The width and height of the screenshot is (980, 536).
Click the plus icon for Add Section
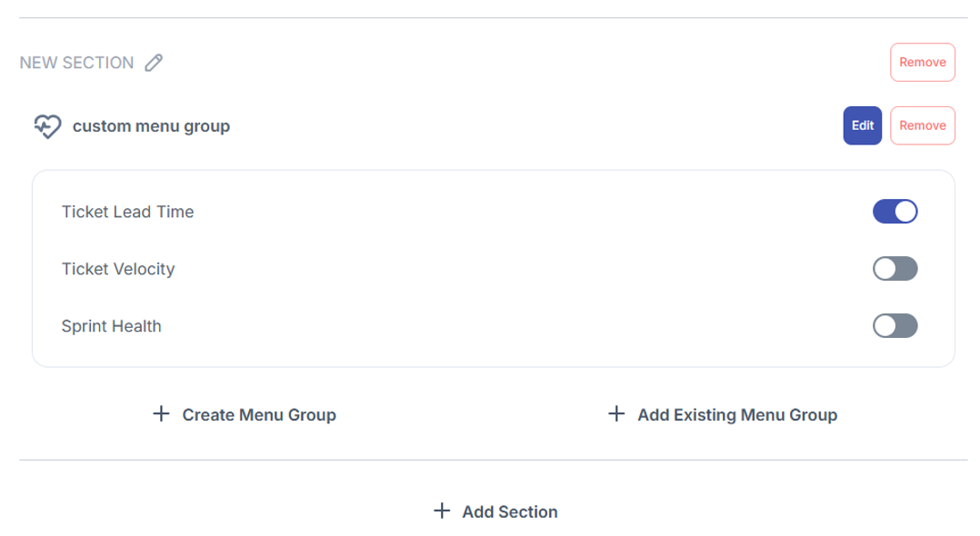(442, 511)
